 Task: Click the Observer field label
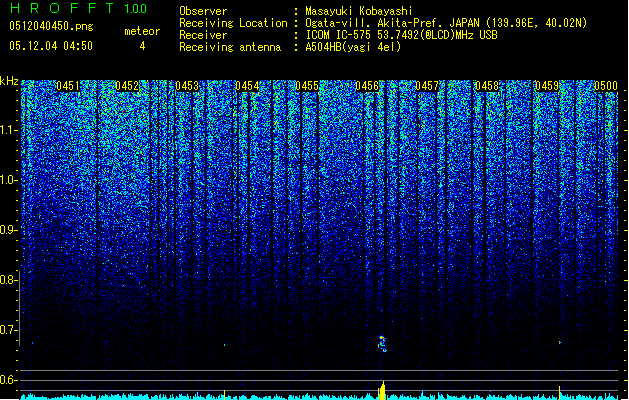(x=203, y=11)
